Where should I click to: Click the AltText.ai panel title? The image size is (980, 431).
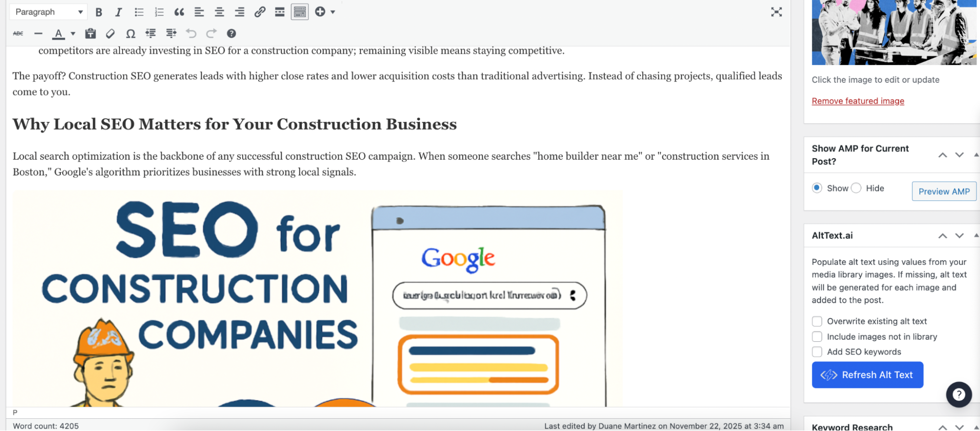point(832,236)
